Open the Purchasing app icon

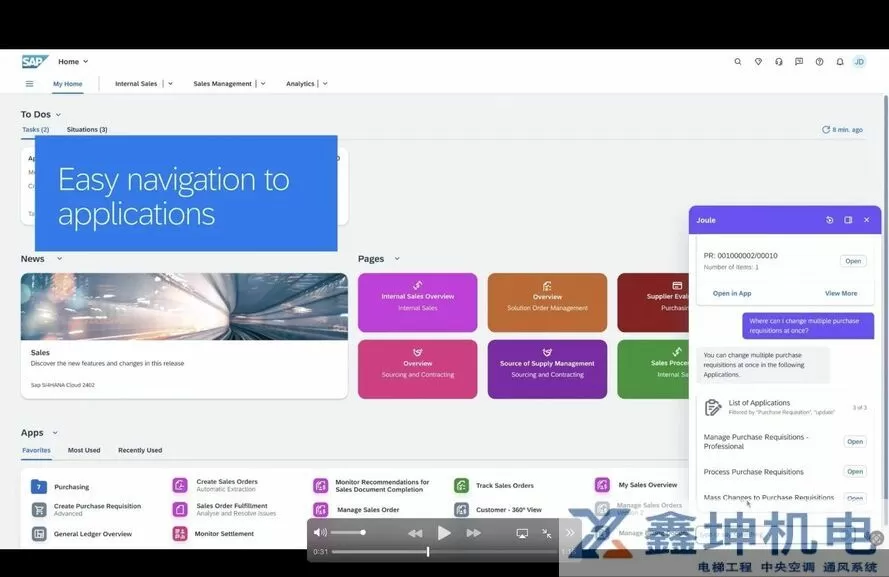(39, 486)
